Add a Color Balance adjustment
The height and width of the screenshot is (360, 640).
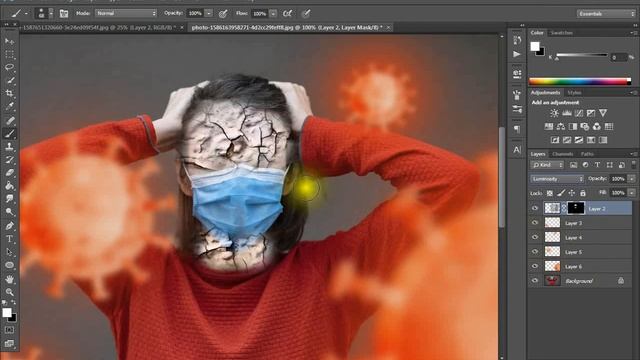[561, 127]
